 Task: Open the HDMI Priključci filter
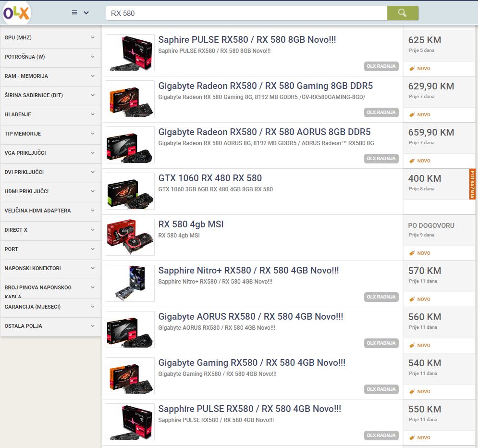[50, 191]
